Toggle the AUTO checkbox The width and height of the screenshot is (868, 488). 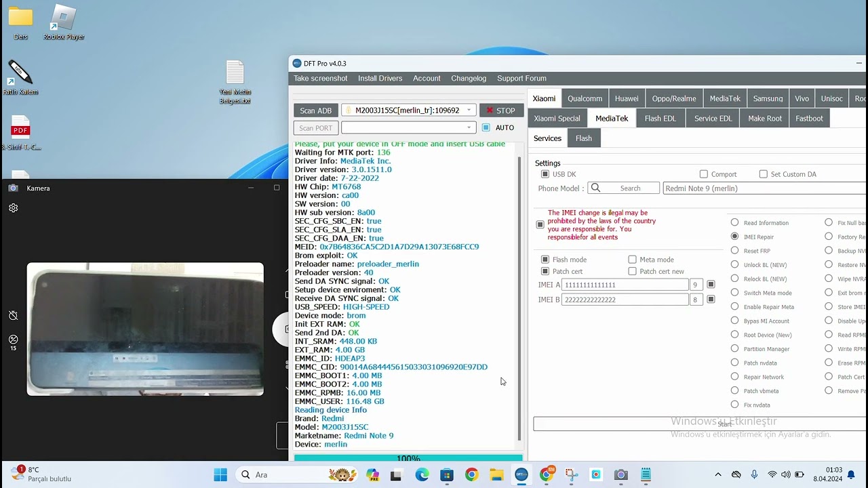[x=486, y=127]
